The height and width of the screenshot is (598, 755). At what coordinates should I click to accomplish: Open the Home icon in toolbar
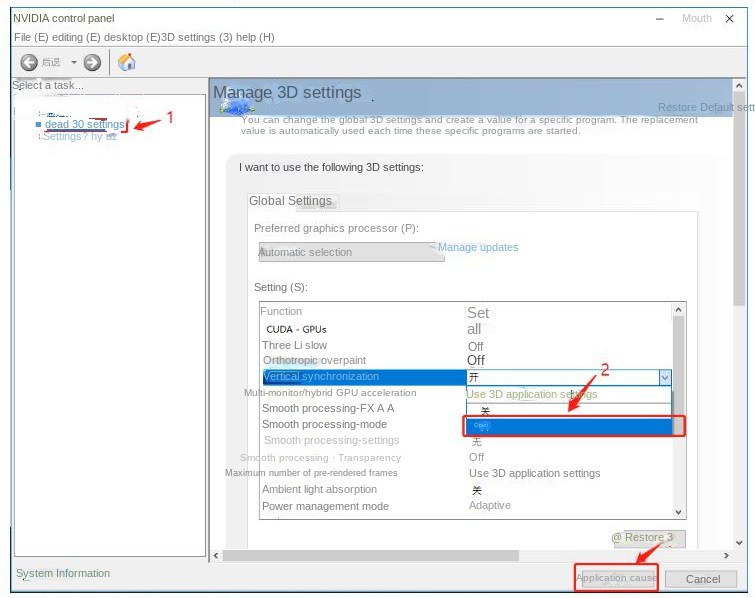click(x=127, y=62)
